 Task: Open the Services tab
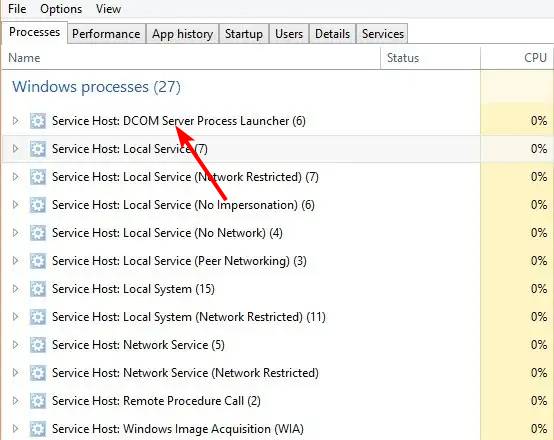(383, 34)
